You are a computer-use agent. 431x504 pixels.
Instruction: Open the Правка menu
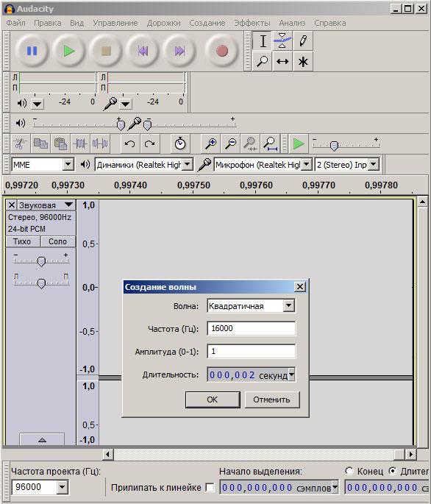48,23
